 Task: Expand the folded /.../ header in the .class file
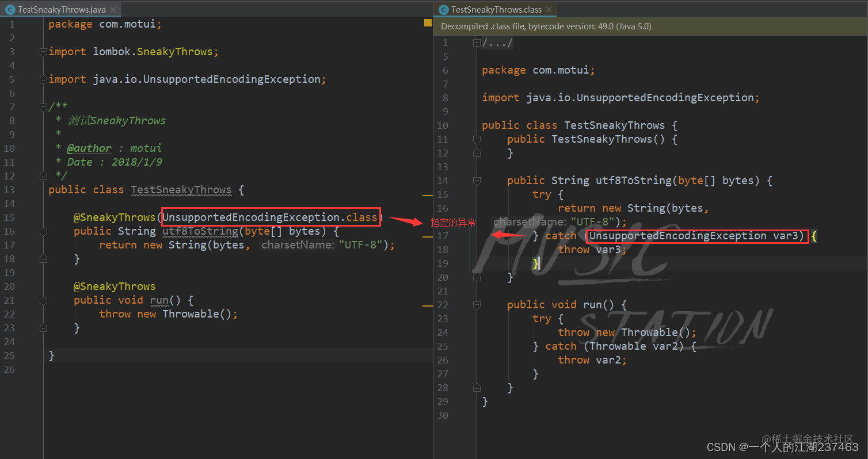click(x=477, y=43)
